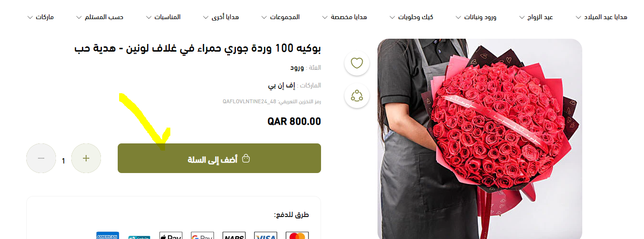
Task: Open المناسبات menu item
Action: pos(163,17)
